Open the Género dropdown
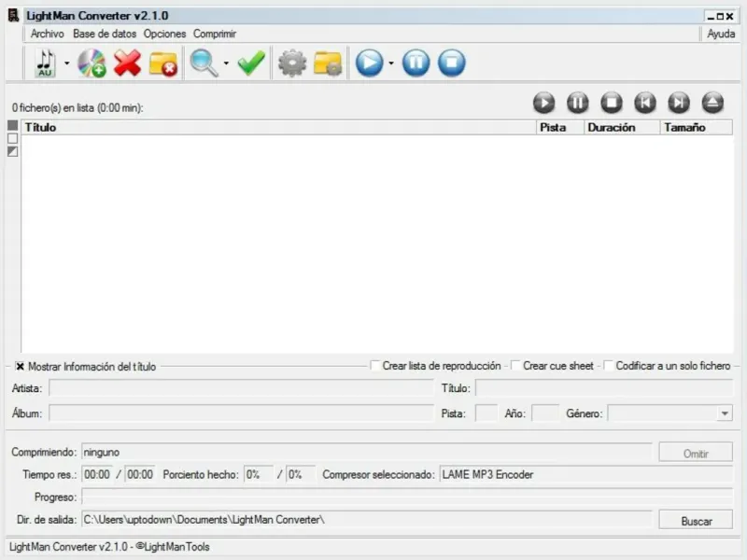The height and width of the screenshot is (560, 747). pyautogui.click(x=725, y=413)
